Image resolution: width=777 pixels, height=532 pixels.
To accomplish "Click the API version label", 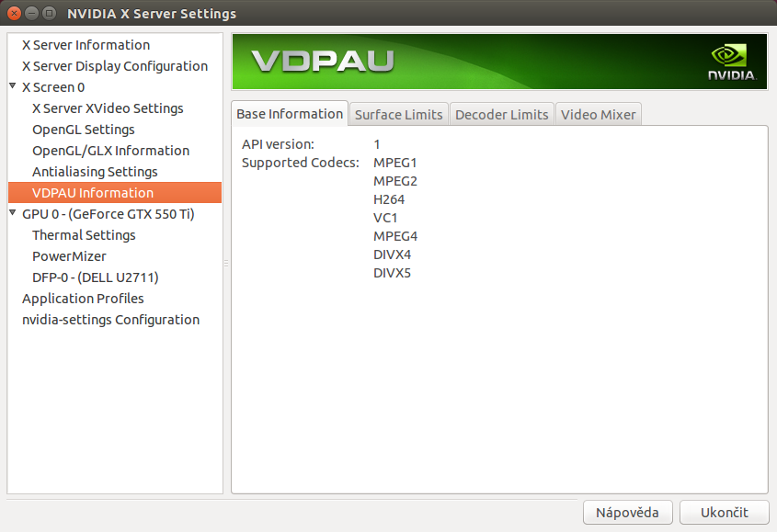I will pos(278,144).
